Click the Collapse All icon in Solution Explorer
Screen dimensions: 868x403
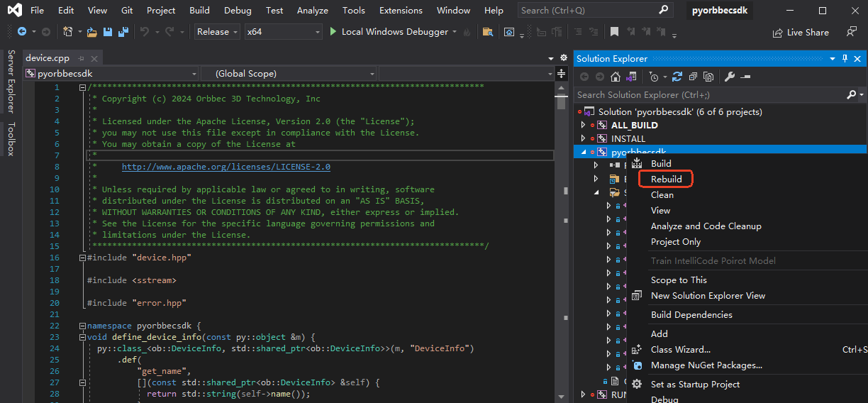(x=692, y=77)
